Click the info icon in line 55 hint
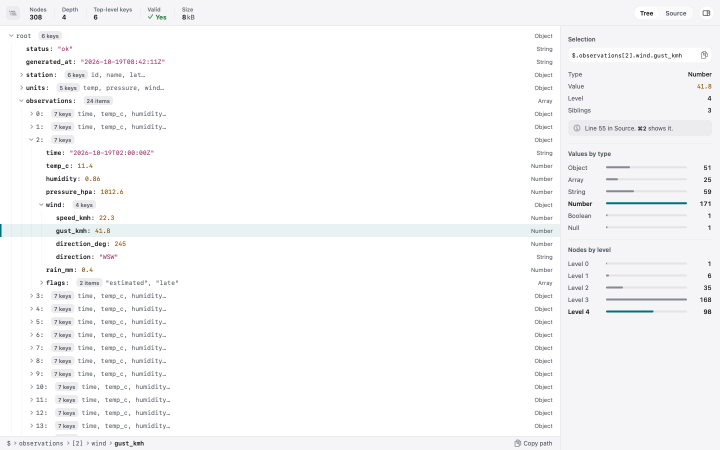 tap(577, 128)
